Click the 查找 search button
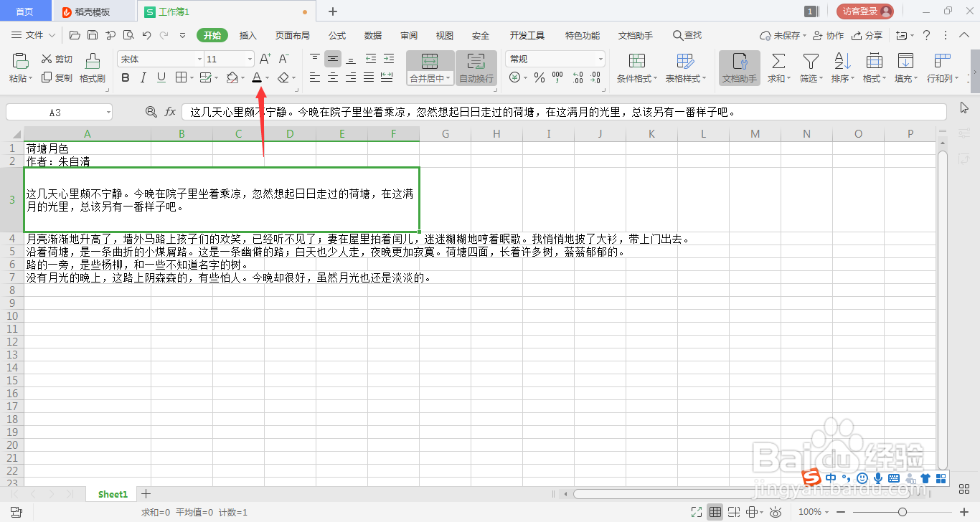Image resolution: width=980 pixels, height=522 pixels. tap(687, 35)
